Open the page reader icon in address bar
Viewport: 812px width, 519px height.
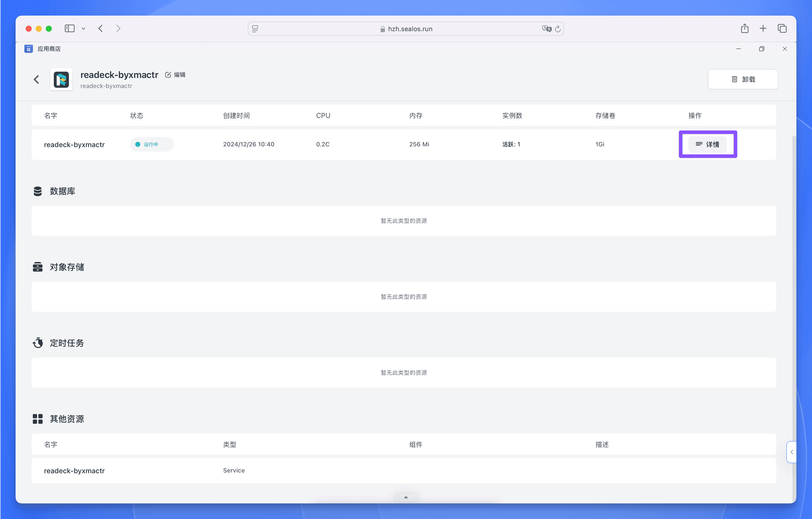pyautogui.click(x=255, y=29)
